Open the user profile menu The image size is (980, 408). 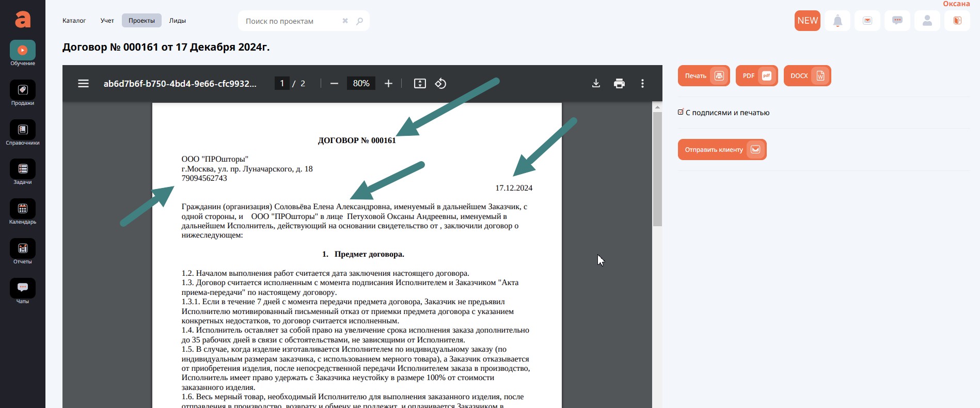[x=927, y=21]
